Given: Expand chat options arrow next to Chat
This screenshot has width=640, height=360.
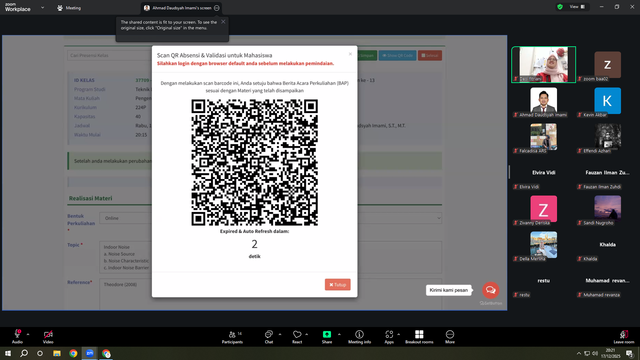Looking at the screenshot, I should pos(280,334).
